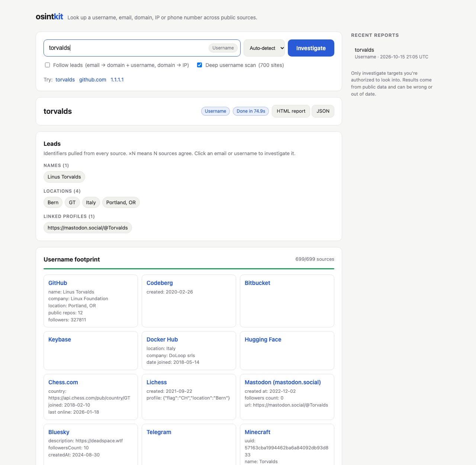Click the Username type badge in the search field
Viewport: 476px width, 465px height.
(x=223, y=48)
